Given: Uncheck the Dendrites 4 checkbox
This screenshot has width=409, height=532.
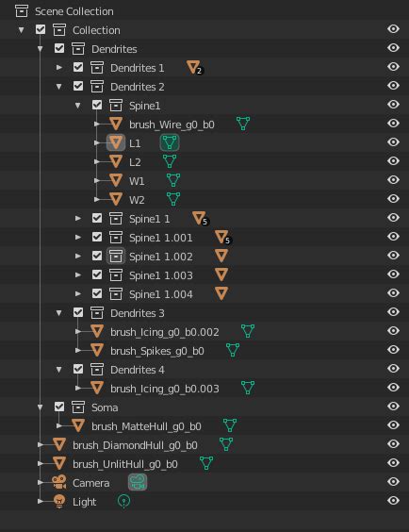Looking at the screenshot, I should (x=78, y=369).
